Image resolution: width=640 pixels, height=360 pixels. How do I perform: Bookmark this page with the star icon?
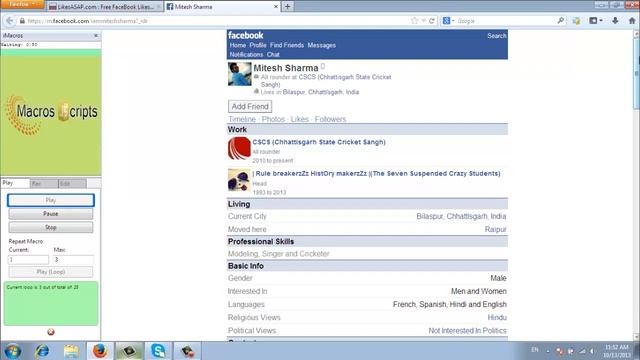[415, 21]
